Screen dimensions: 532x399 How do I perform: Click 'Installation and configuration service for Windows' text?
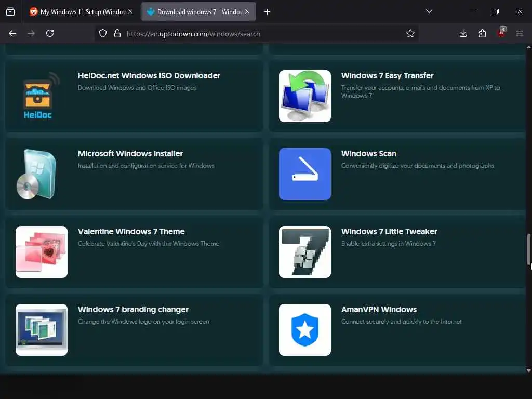tap(146, 166)
